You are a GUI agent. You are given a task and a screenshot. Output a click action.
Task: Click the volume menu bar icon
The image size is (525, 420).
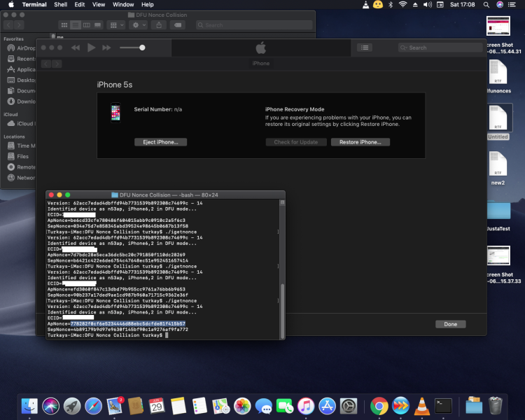pyautogui.click(x=427, y=4)
